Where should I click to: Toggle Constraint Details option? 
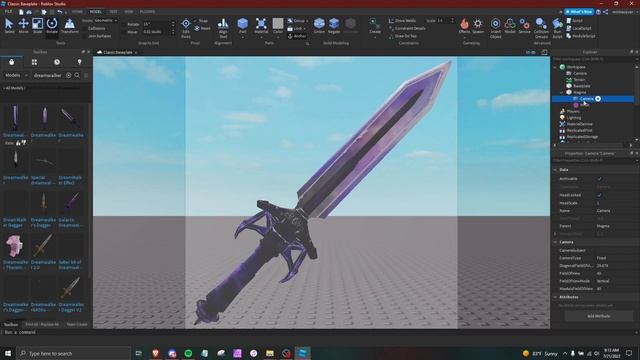pyautogui.click(x=407, y=28)
